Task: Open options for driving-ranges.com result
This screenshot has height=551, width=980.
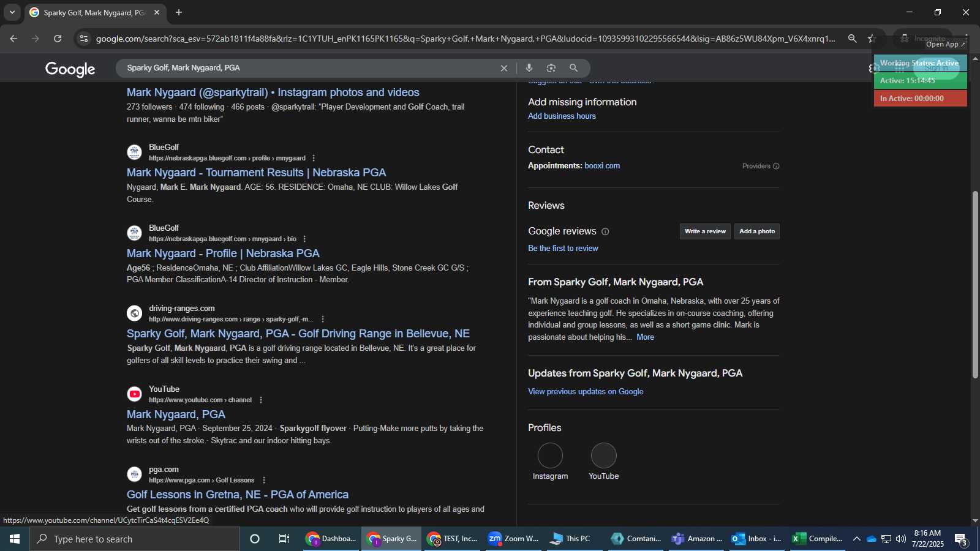Action: pos(323,319)
